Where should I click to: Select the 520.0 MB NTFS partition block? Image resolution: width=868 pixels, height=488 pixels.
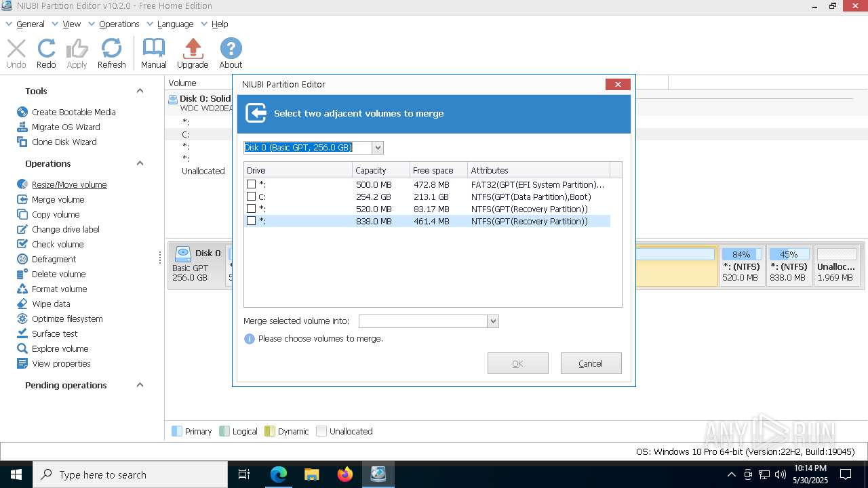[741, 266]
